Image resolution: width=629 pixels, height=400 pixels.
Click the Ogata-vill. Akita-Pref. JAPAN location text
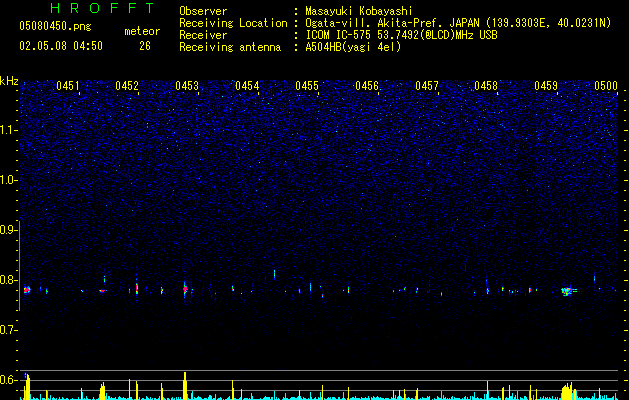click(x=392, y=23)
